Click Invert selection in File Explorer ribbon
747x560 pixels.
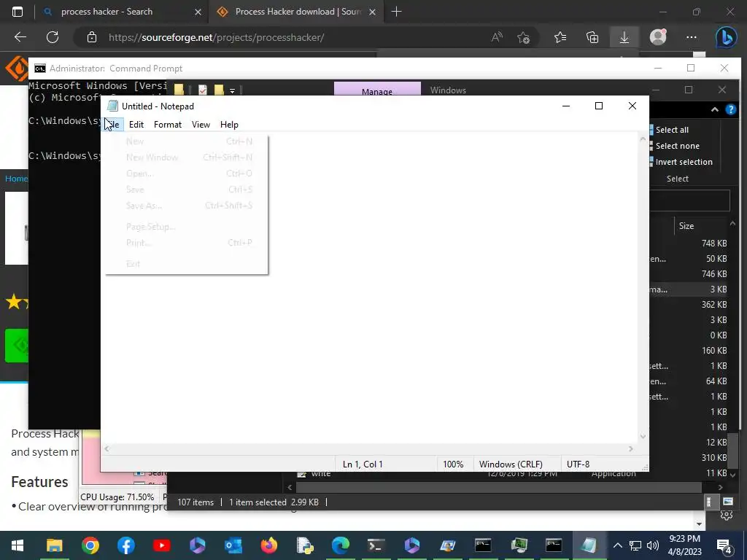pos(683,162)
